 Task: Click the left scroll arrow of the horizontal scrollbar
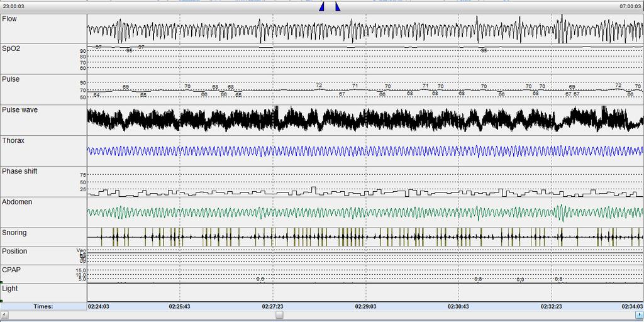click(x=3, y=314)
